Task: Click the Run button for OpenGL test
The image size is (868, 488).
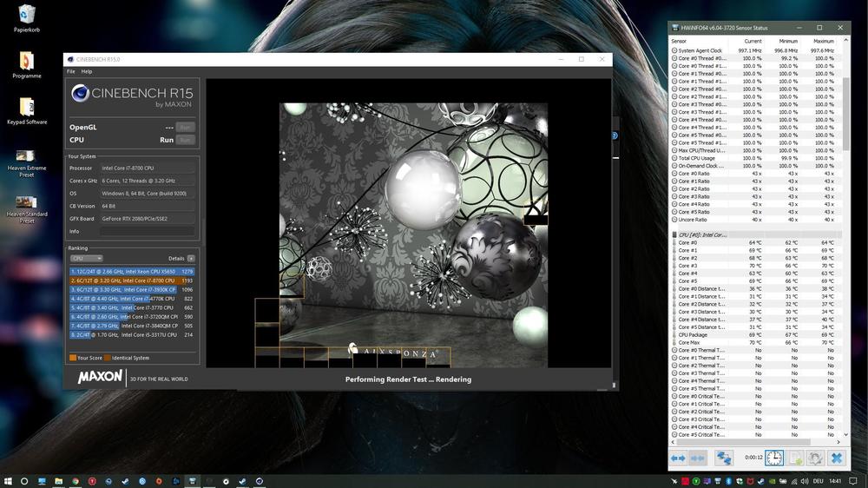Action: (186, 127)
